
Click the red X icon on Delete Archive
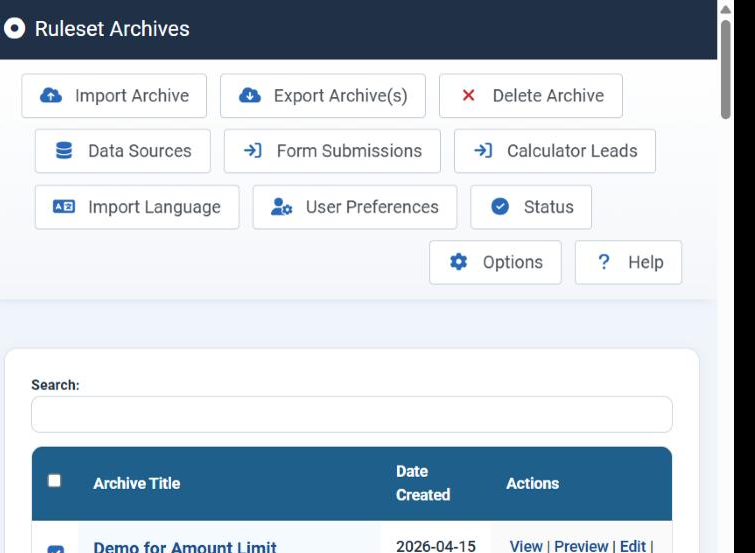tap(469, 95)
